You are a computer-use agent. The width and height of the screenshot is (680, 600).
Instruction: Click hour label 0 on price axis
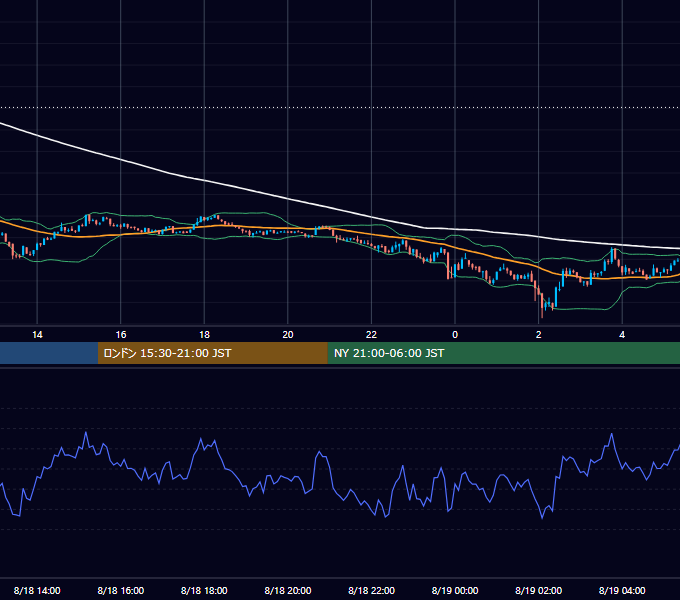pos(455,335)
